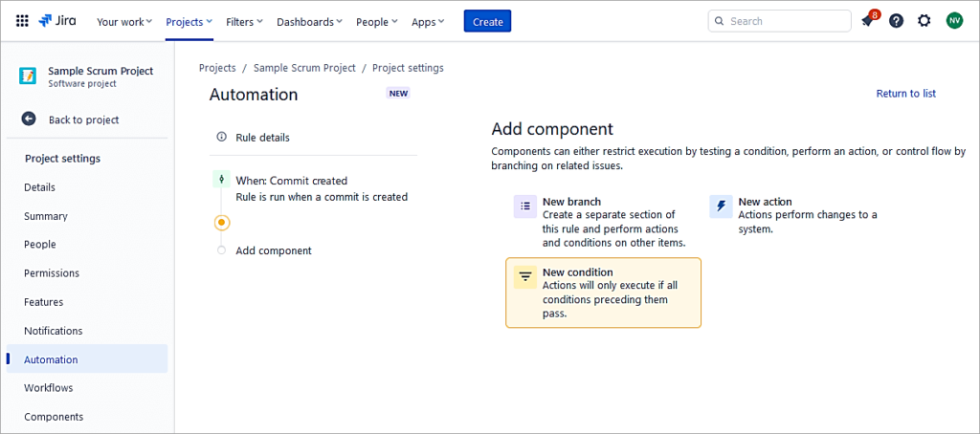Viewport: 980px width, 434px height.
Task: Select the New branch icon
Action: pos(524,206)
